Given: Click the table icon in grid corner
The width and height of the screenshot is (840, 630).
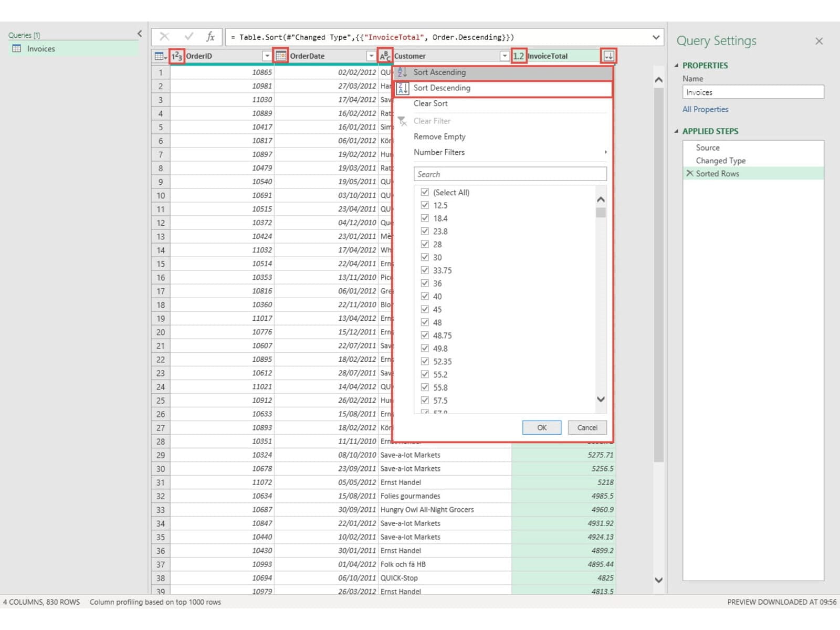Looking at the screenshot, I should pyautogui.click(x=160, y=56).
